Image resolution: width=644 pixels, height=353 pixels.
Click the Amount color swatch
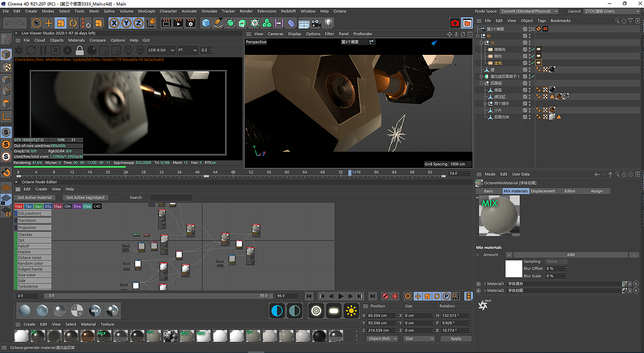tap(514, 269)
